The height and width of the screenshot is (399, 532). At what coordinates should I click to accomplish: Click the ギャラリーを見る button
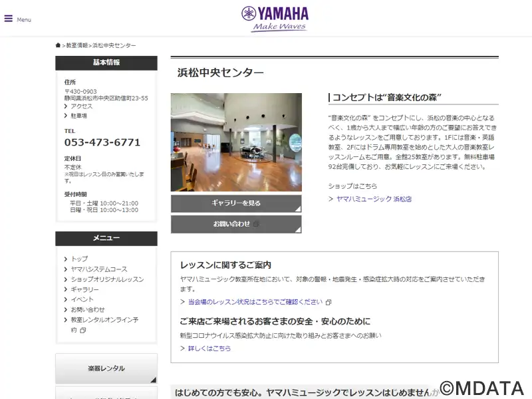(x=236, y=203)
